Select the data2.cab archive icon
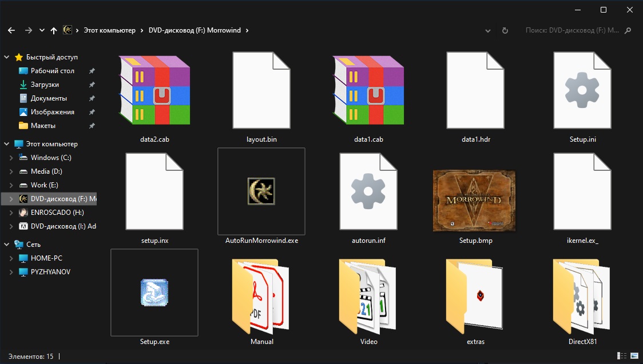643x364 pixels. click(154, 90)
